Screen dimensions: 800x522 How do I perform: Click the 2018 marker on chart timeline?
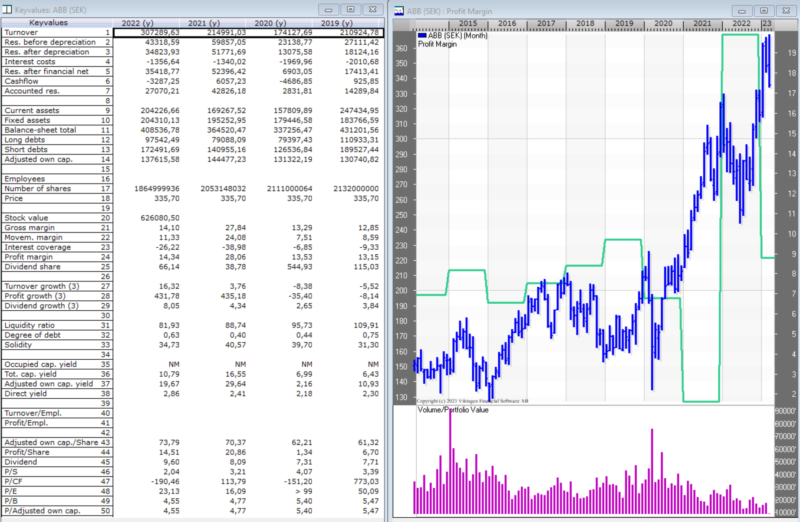coord(585,22)
